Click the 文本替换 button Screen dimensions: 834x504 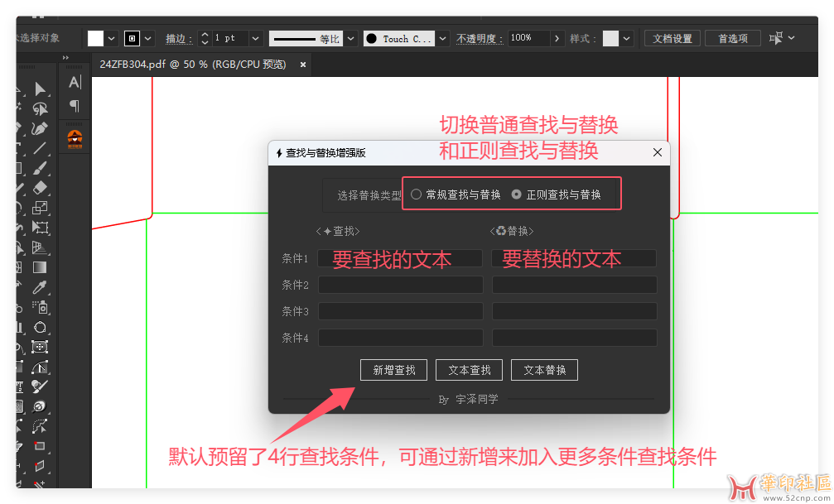pyautogui.click(x=545, y=370)
